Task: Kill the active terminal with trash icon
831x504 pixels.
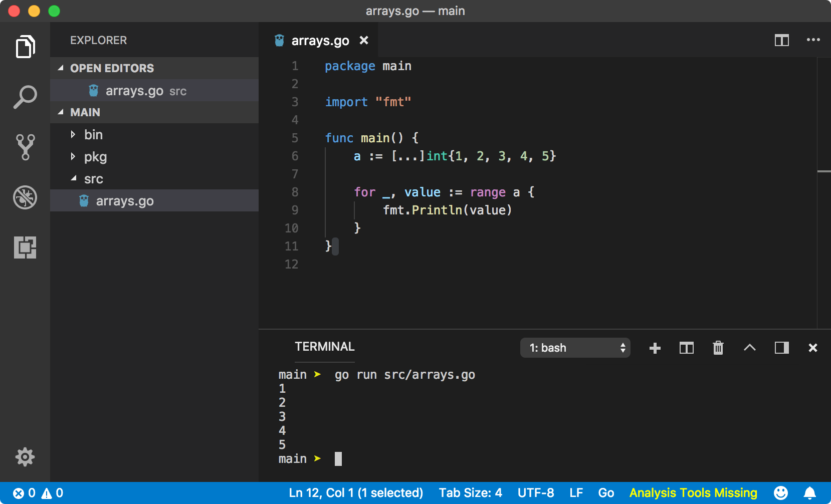Action: (x=718, y=348)
